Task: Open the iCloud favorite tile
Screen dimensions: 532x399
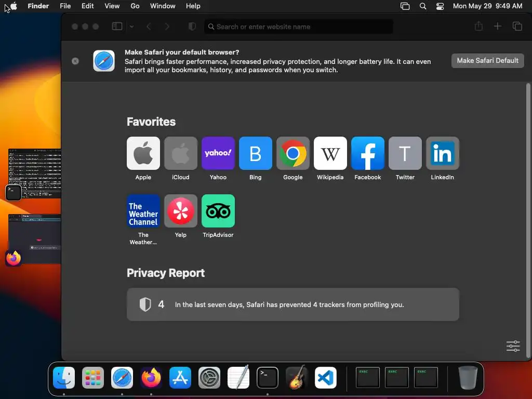Action: tap(180, 153)
